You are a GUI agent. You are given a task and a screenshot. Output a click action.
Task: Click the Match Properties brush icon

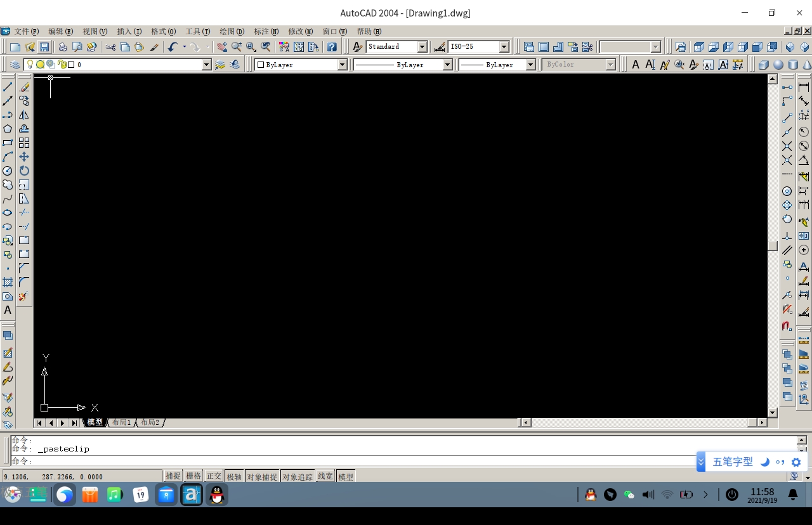[x=154, y=47]
